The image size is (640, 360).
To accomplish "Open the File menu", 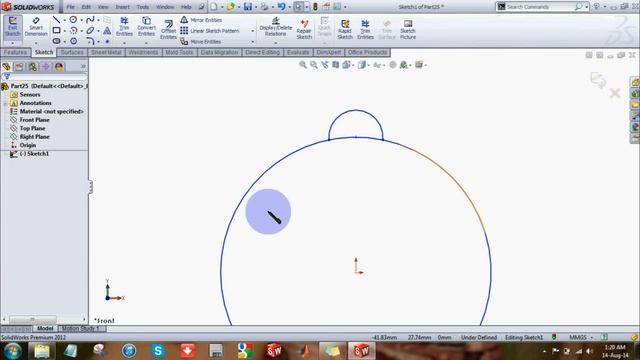I will click(x=71, y=7).
